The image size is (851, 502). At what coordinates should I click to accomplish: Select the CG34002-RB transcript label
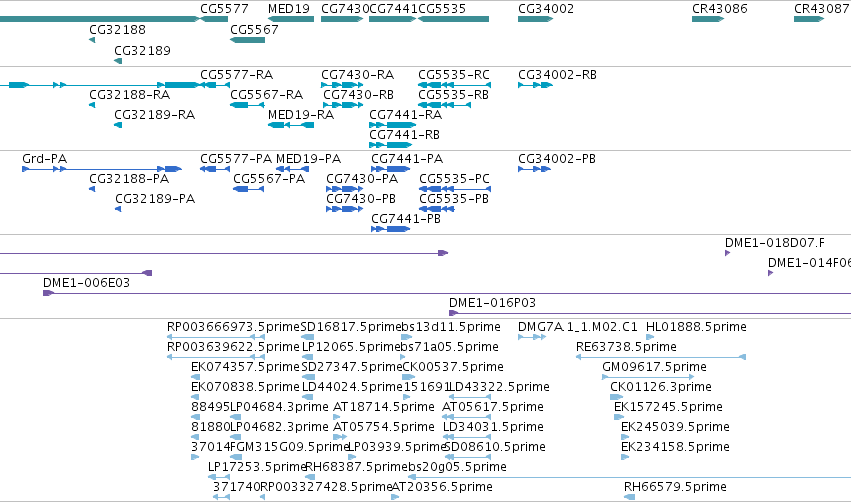pos(557,75)
